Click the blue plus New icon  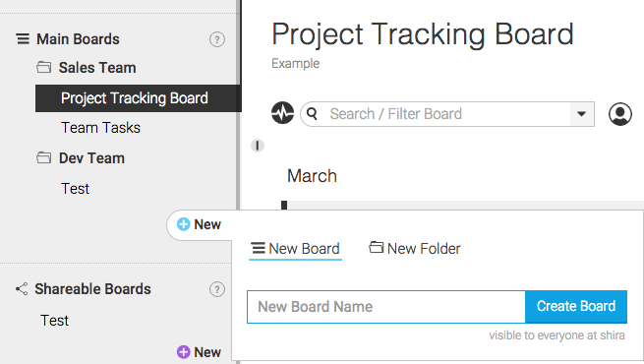coord(183,224)
